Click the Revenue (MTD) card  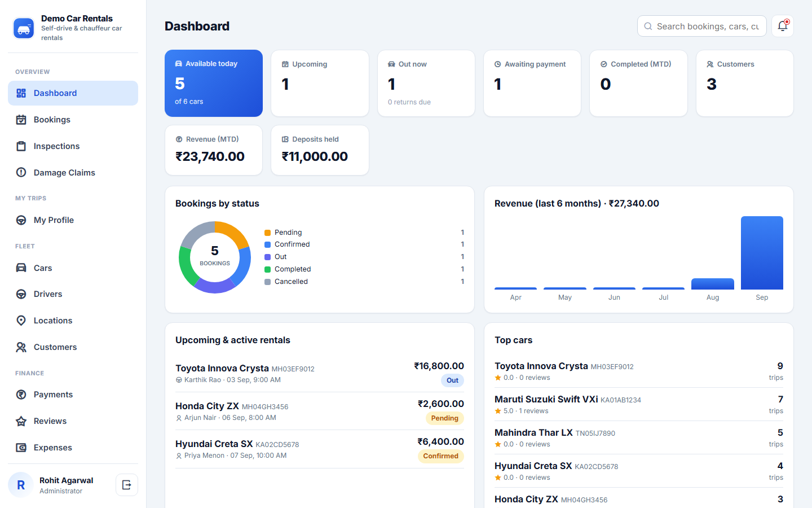tap(214, 150)
